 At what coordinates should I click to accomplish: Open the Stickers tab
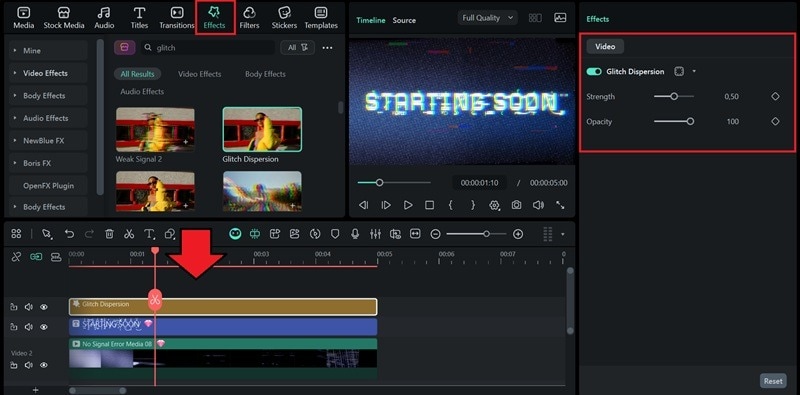tap(284, 18)
